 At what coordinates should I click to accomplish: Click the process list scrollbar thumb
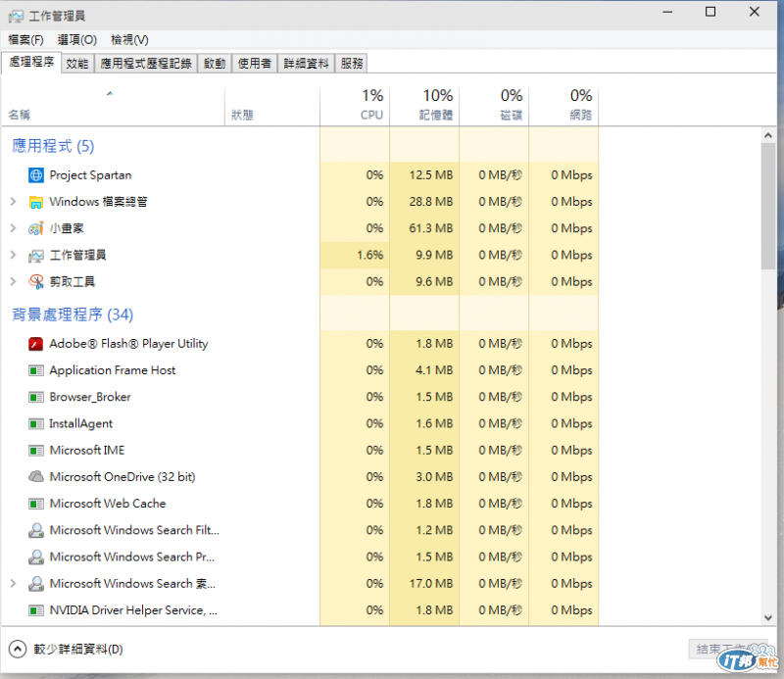tap(768, 207)
